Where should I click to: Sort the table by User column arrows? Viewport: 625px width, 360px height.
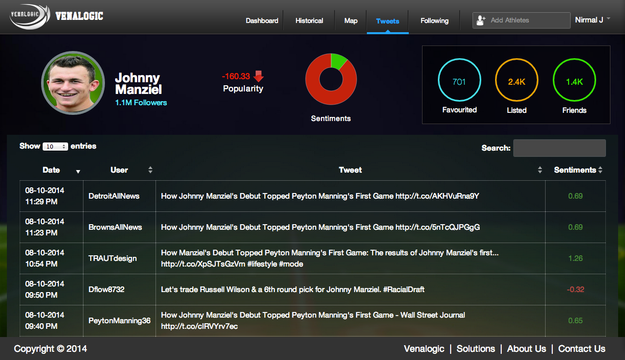click(150, 170)
